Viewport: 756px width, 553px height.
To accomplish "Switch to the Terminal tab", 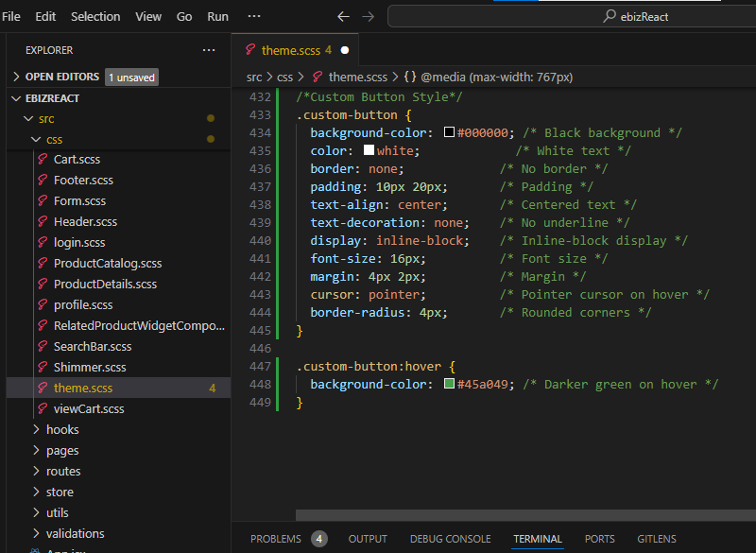I will coord(538,539).
